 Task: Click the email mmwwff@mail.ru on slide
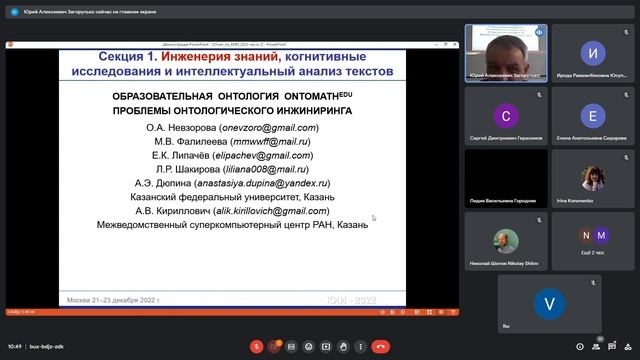point(270,142)
